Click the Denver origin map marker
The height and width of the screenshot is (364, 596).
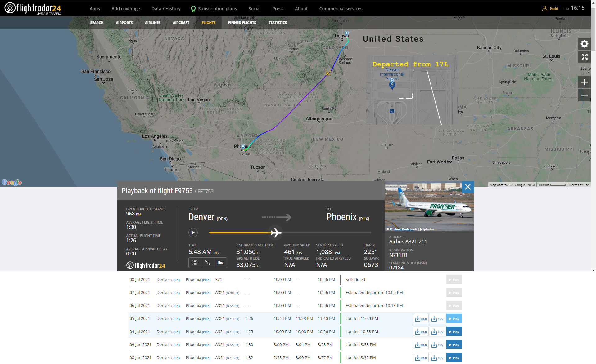347,33
